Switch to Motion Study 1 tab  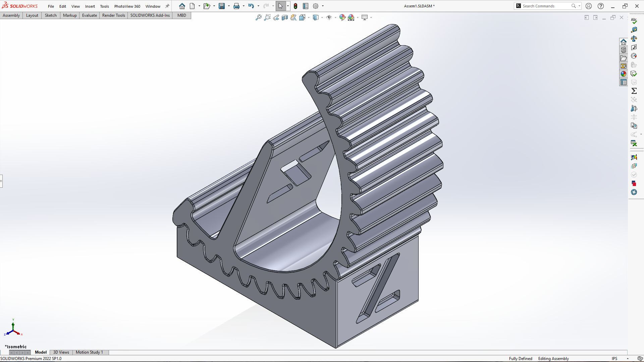89,352
